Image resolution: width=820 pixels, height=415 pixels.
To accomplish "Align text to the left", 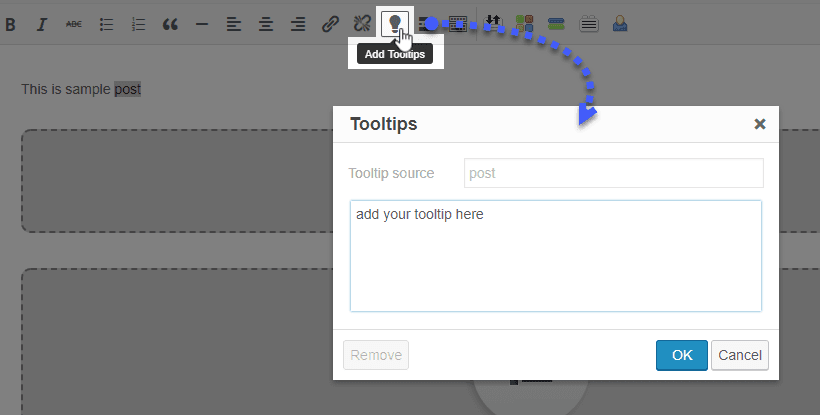I will (x=234, y=24).
